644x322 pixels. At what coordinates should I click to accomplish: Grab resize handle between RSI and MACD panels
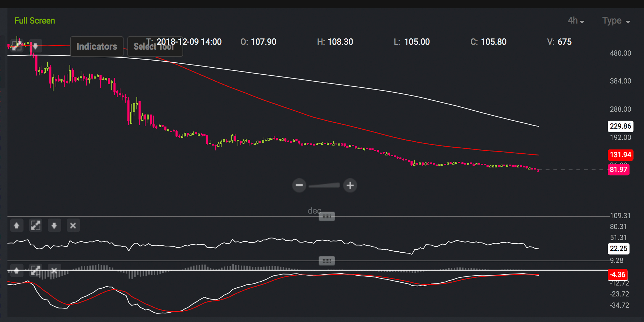[x=326, y=261]
